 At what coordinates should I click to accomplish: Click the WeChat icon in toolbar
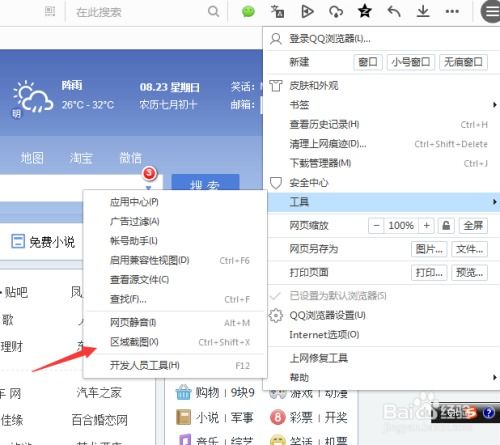tap(248, 12)
